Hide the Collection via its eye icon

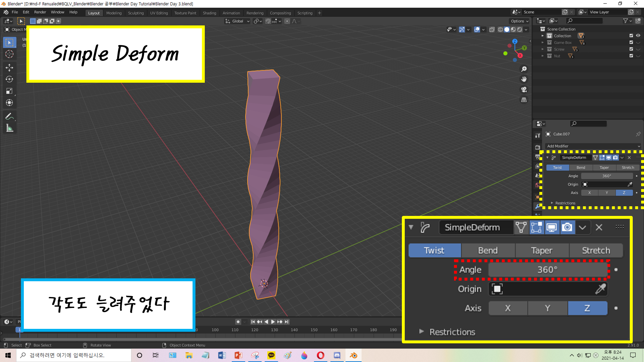click(638, 36)
